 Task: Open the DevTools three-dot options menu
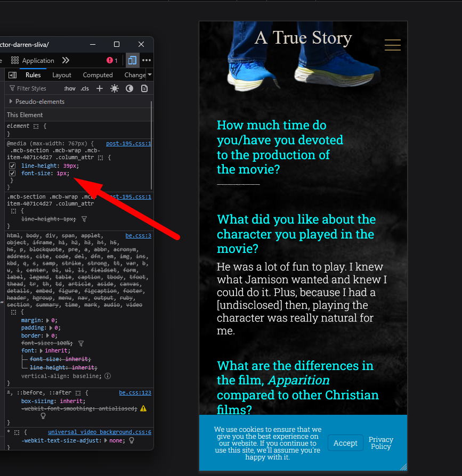(x=146, y=60)
